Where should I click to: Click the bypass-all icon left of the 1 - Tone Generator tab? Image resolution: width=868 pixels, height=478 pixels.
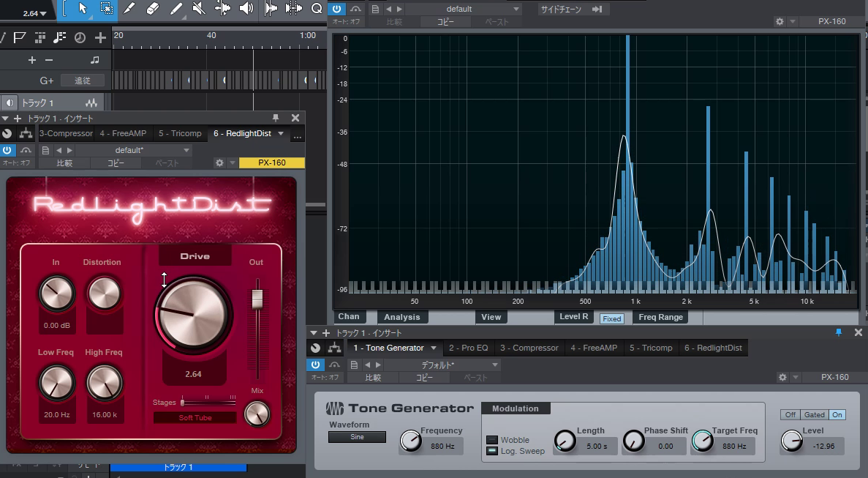315,348
